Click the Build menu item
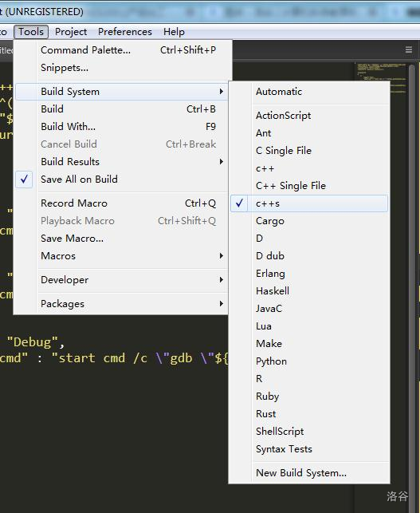This screenshot has width=420, height=513. point(122,109)
